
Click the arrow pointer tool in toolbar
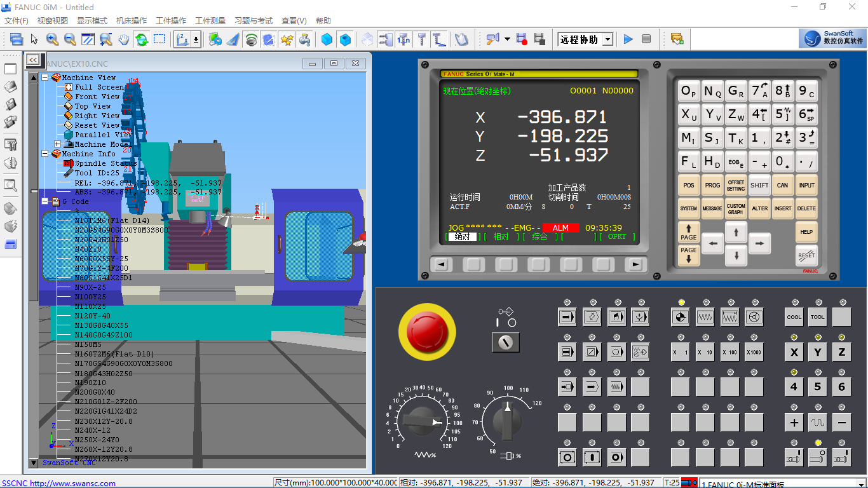[x=34, y=39]
